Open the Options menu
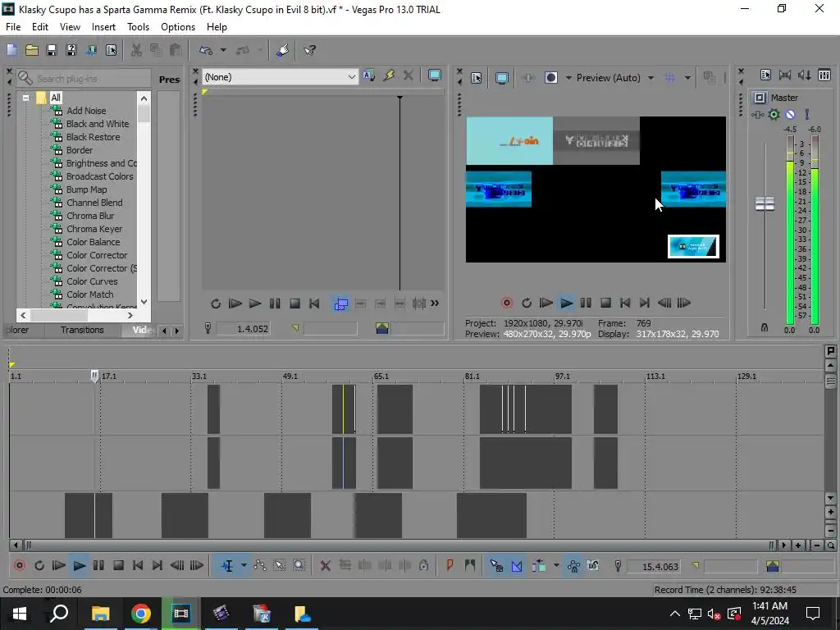The height and width of the screenshot is (630, 840). (178, 27)
